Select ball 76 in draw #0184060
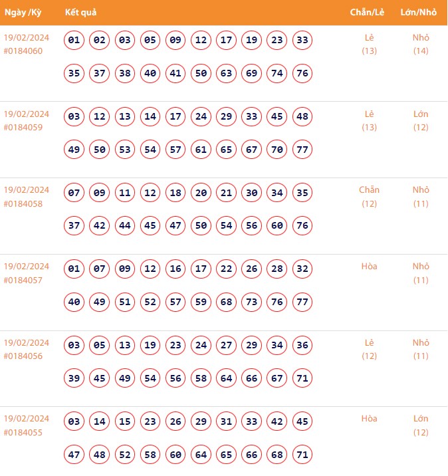 click(x=302, y=73)
